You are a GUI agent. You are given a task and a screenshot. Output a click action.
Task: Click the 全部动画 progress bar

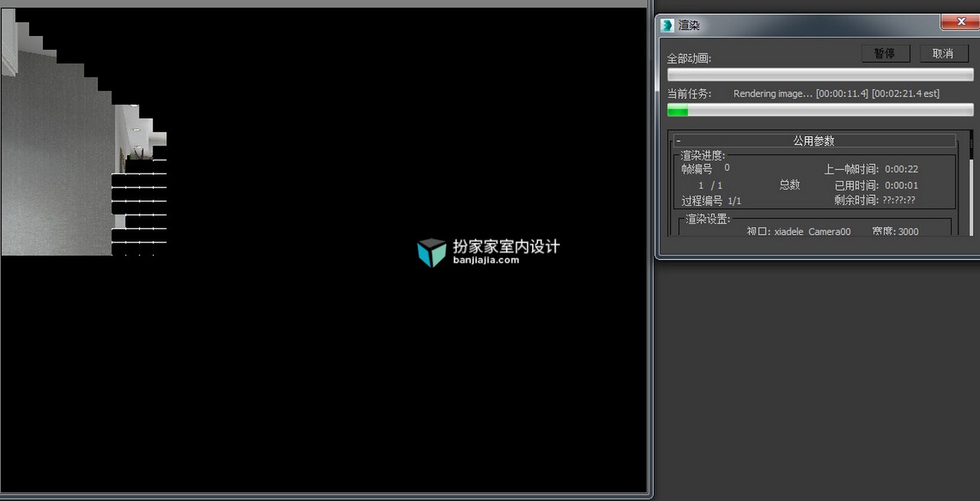821,74
